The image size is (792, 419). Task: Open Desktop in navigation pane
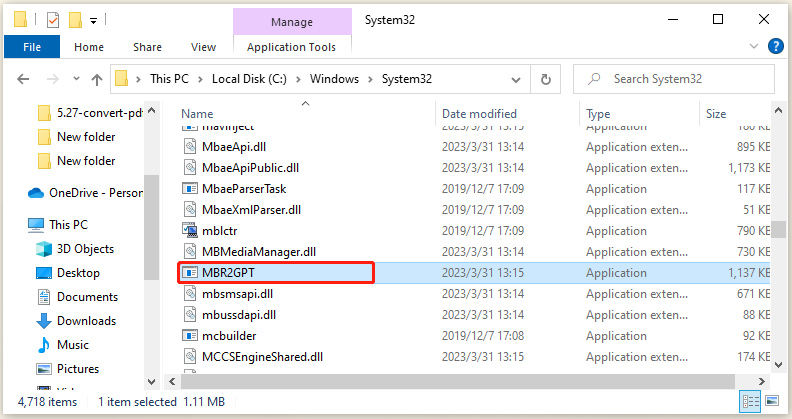coord(68,273)
